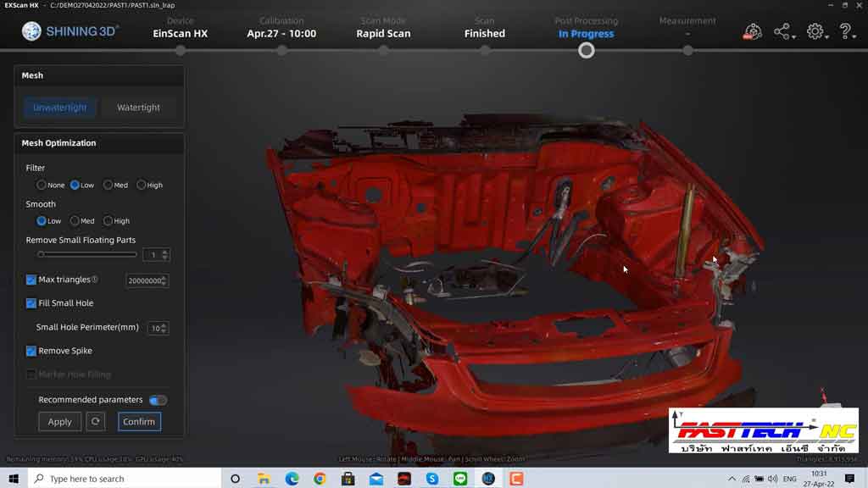The width and height of the screenshot is (868, 488).
Task: Click the network tray icon
Action: 746,479
